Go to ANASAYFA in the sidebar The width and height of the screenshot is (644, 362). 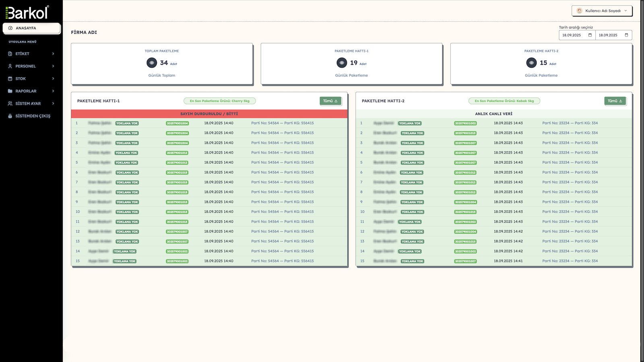[x=31, y=28]
